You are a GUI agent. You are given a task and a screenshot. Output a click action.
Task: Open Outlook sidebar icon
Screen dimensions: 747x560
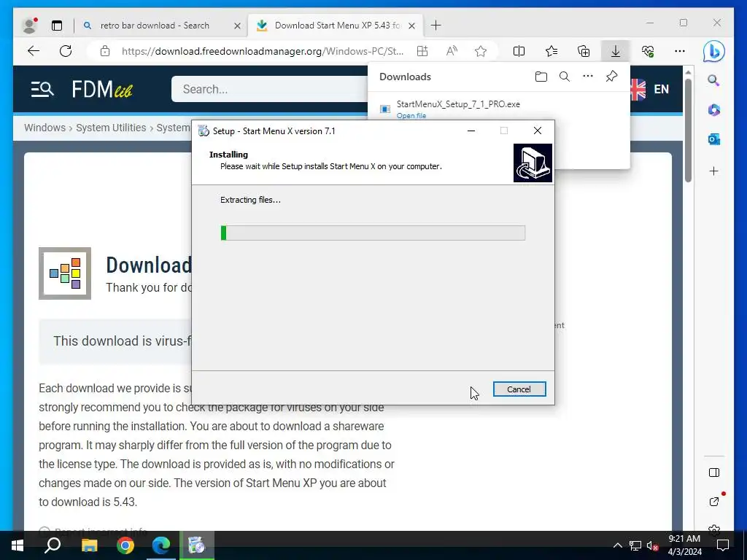713,139
